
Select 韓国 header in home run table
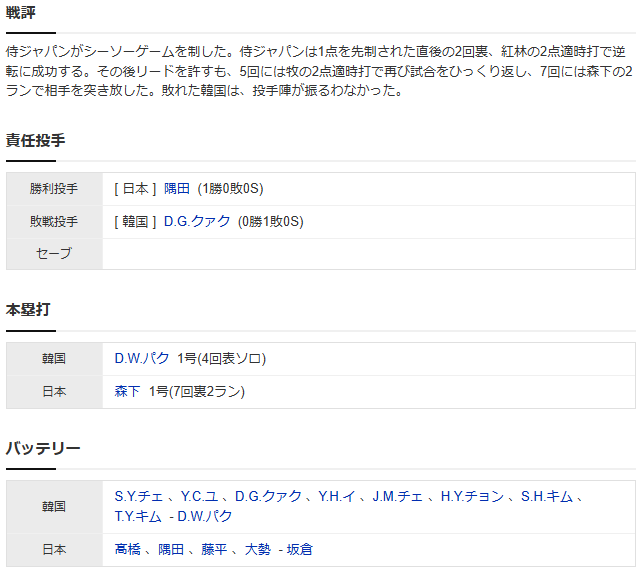point(54,359)
